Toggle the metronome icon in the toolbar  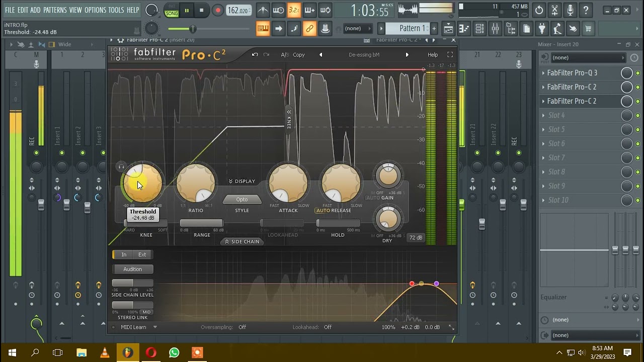(x=263, y=10)
